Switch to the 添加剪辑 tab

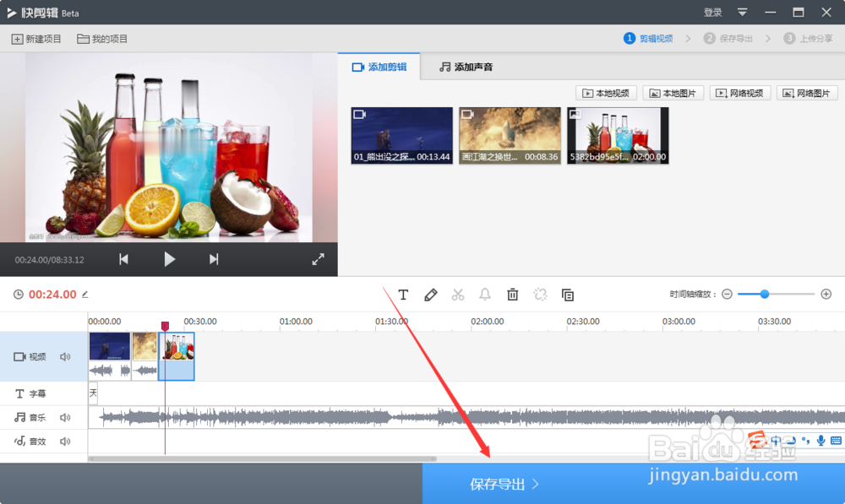pos(379,67)
